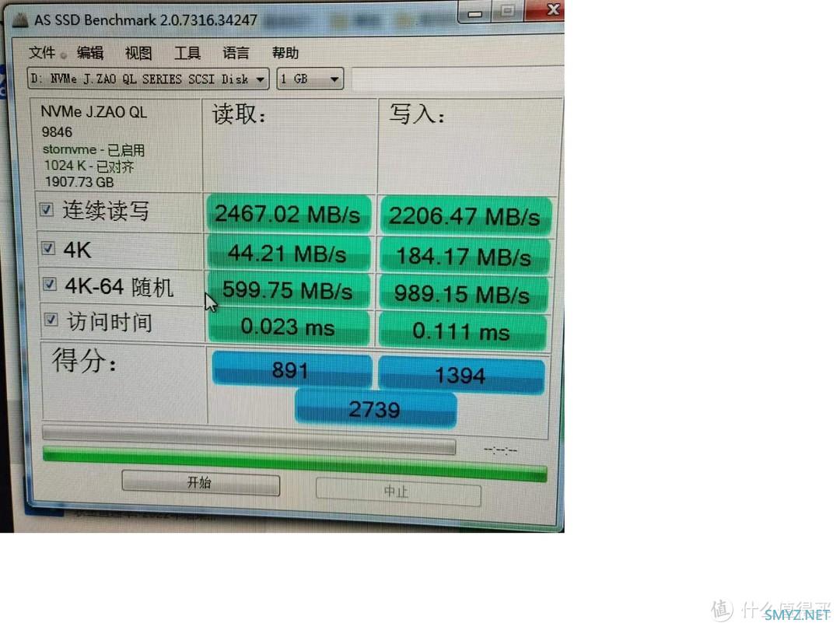Viewport: 840px width, 630px height.
Task: Open the 帮助 menu
Action: pos(285,53)
